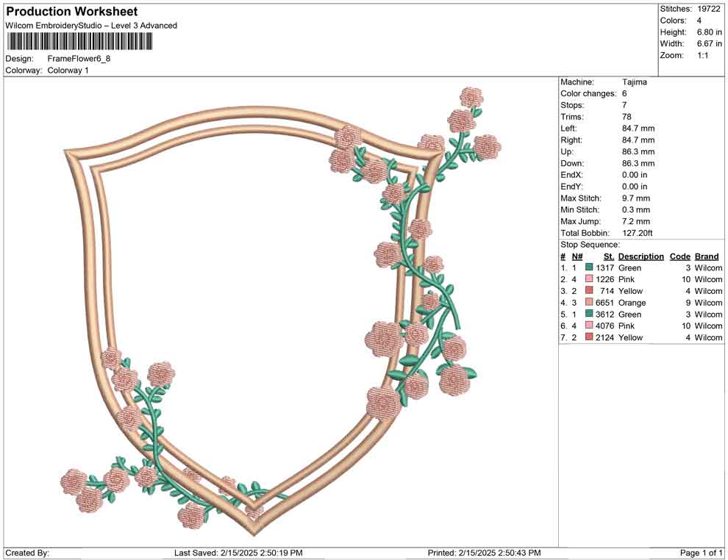Screen dimensions: 728x560
Task: Click the swatch for the 714 Yellow row
Action: click(589, 290)
